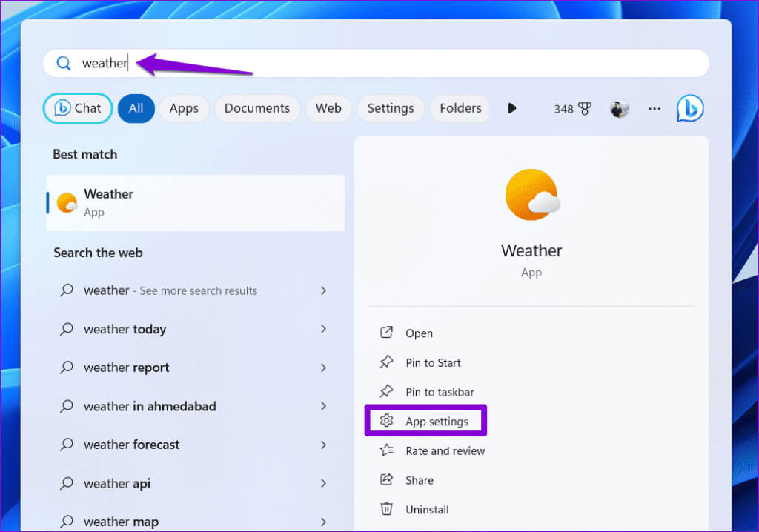759x532 pixels.
Task: Click search icon next to 'weather today'
Action: 67,329
